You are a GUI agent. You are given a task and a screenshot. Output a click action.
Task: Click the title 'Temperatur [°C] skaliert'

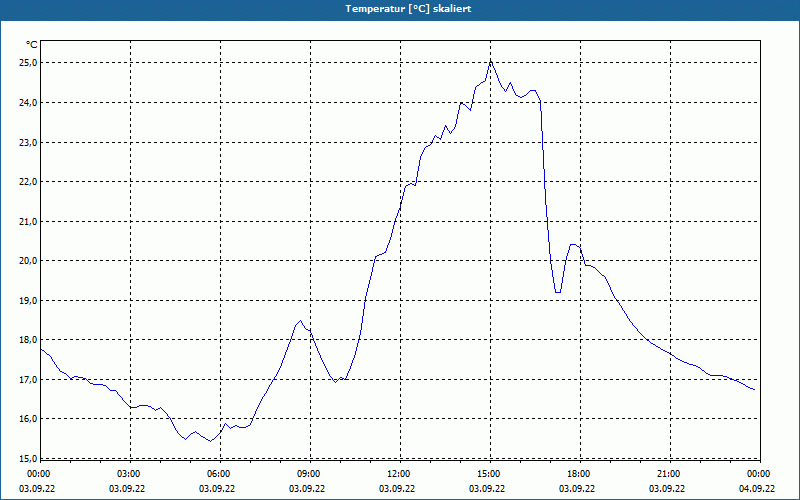pyautogui.click(x=408, y=9)
